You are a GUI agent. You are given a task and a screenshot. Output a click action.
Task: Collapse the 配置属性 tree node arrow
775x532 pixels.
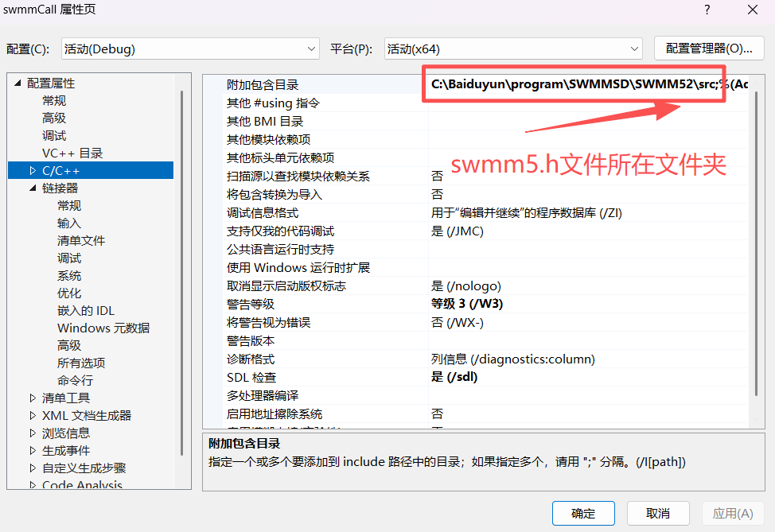pos(18,83)
